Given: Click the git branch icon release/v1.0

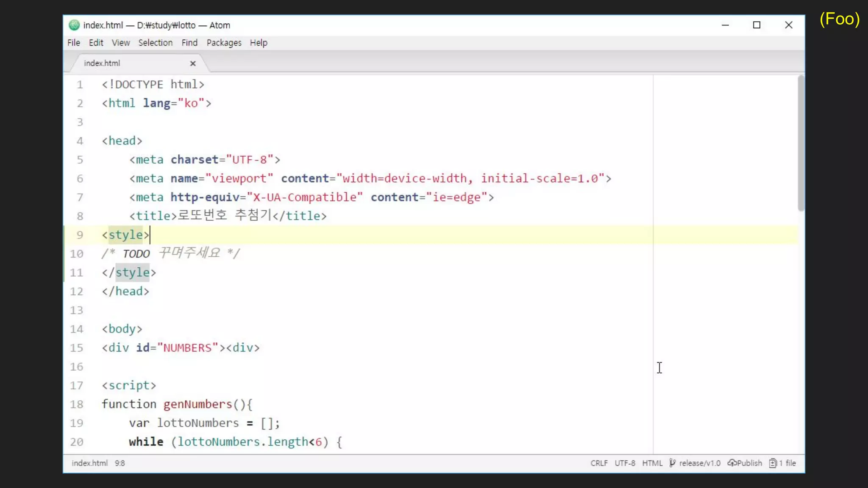Looking at the screenshot, I should [673, 463].
